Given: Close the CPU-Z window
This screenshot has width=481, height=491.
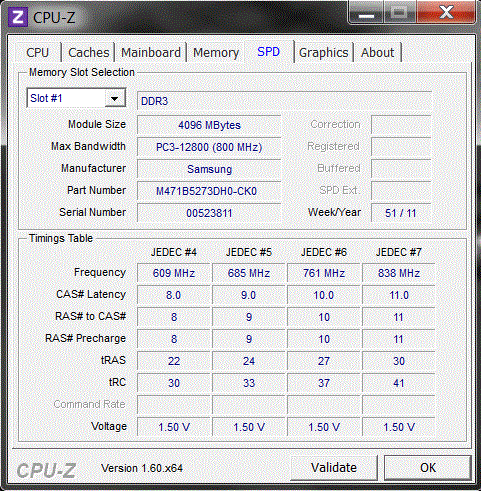Looking at the screenshot, I should click(446, 13).
